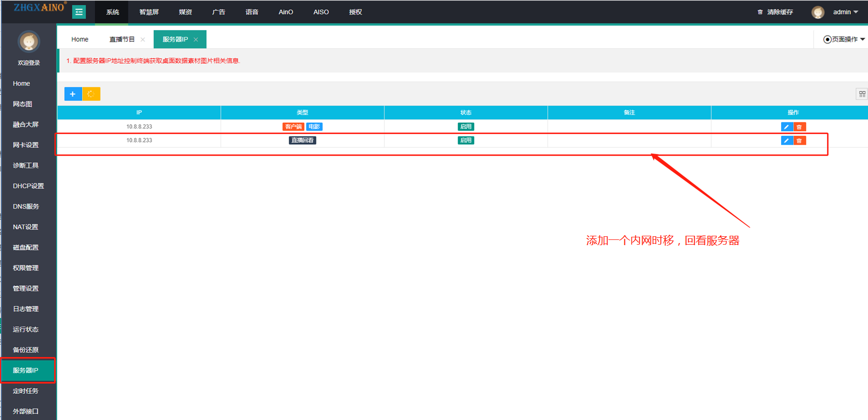The image size is (868, 420).
Task: Toggle the sidebar collapse menu icon
Action: 79,12
